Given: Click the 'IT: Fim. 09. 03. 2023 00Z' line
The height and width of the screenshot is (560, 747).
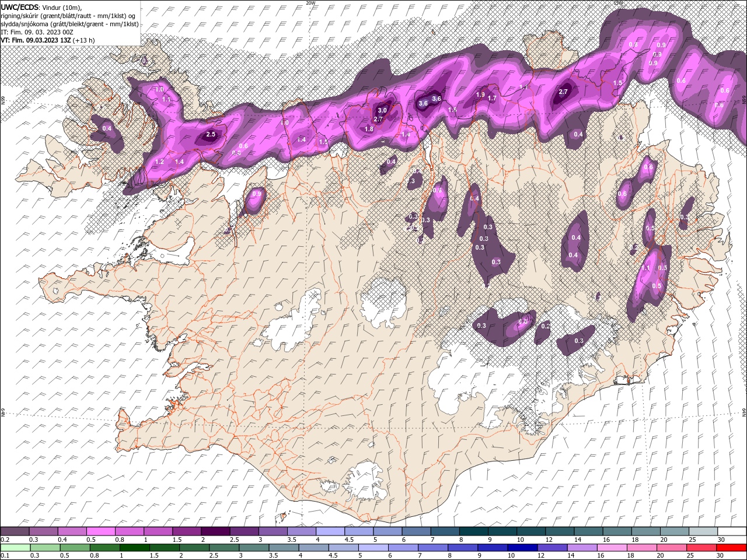Looking at the screenshot, I should point(37,32).
